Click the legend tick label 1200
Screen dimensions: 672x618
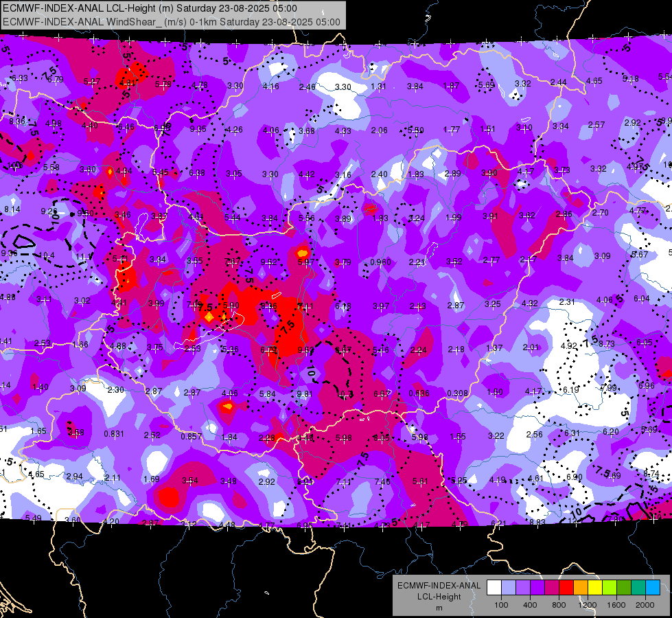(x=588, y=605)
